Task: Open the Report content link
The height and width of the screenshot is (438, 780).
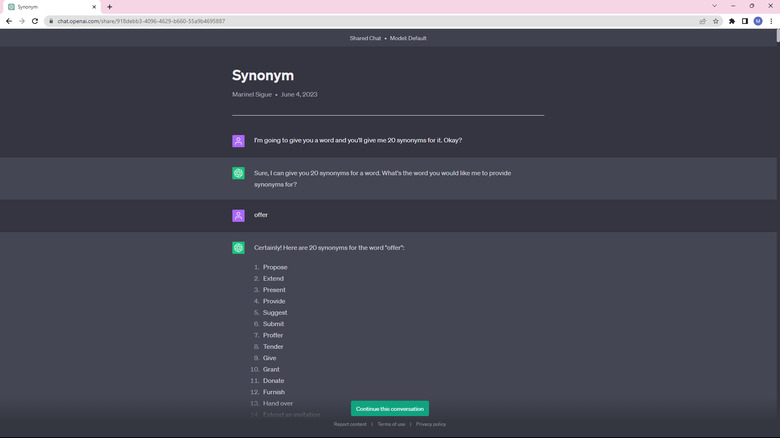Action: point(350,424)
